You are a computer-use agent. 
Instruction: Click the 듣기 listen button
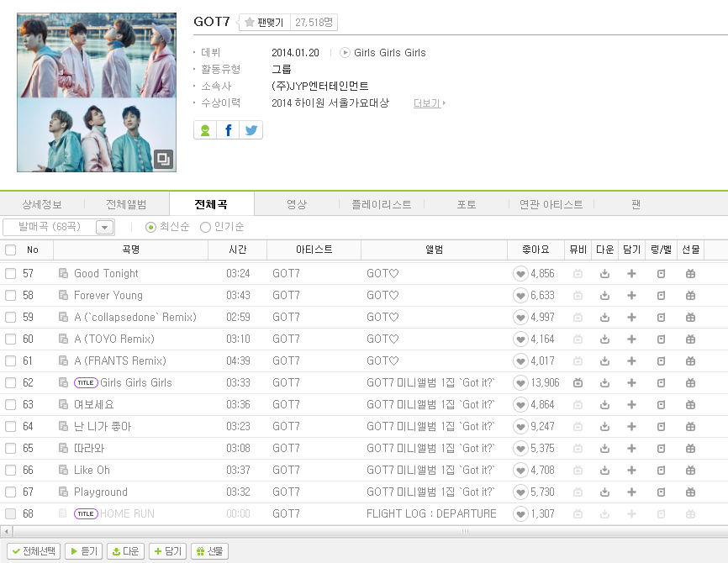83,551
